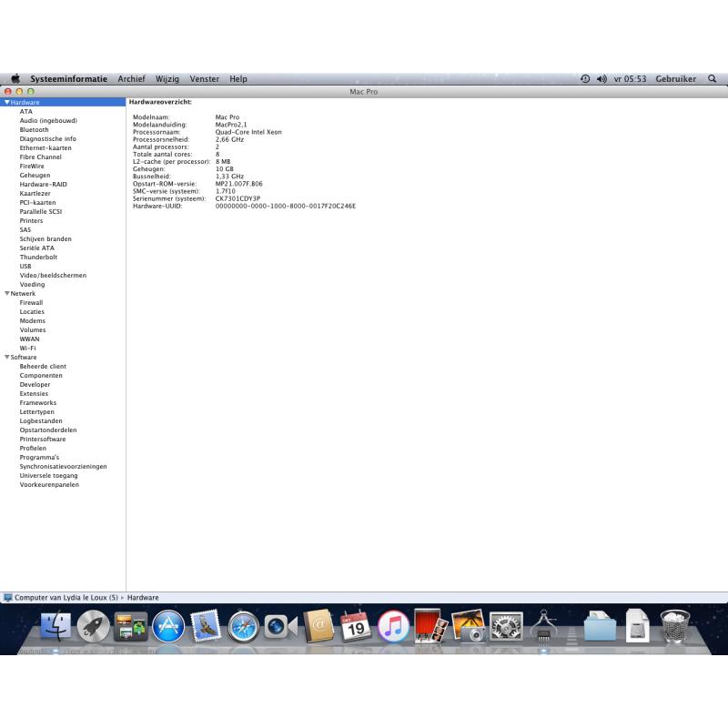Screen dimensions: 728x728
Task: Open the blue folder stack in Dock
Action: click(x=600, y=626)
